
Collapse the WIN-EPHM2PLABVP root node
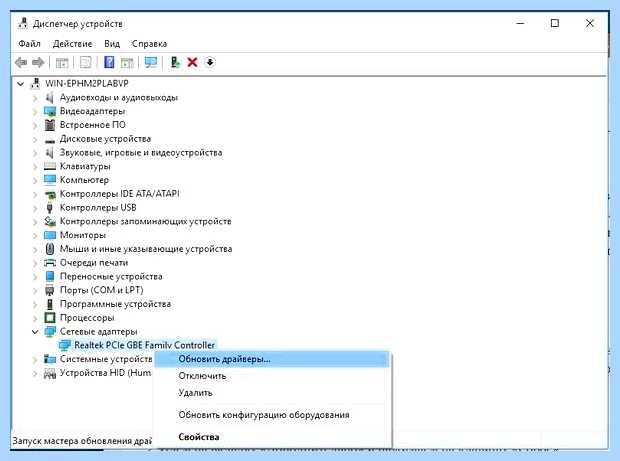point(21,83)
